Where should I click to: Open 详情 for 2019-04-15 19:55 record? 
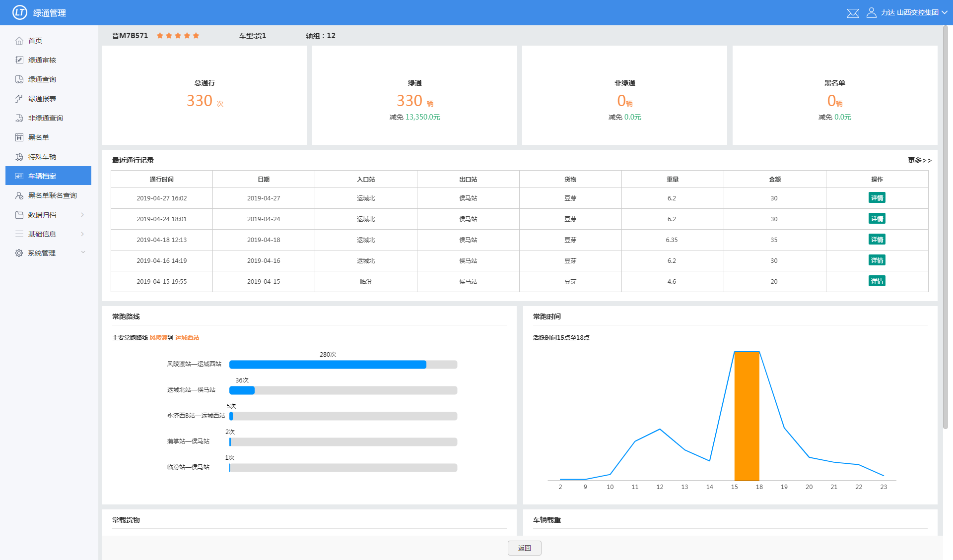(877, 281)
